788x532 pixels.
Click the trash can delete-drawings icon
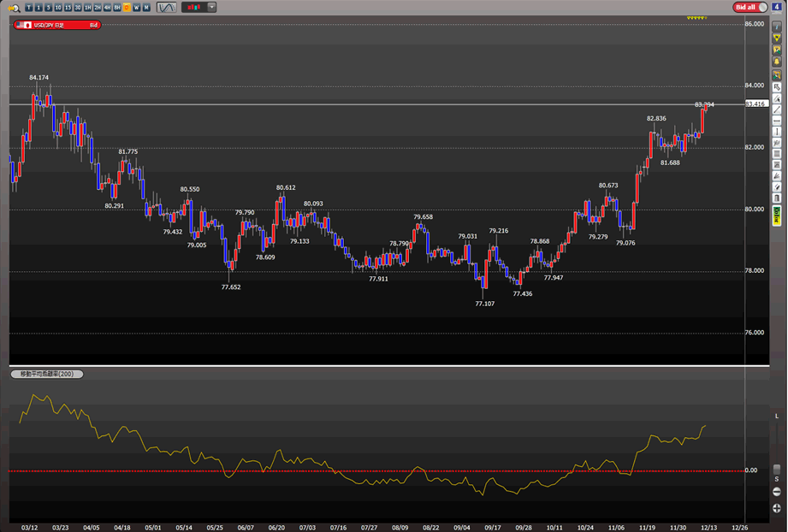click(777, 198)
